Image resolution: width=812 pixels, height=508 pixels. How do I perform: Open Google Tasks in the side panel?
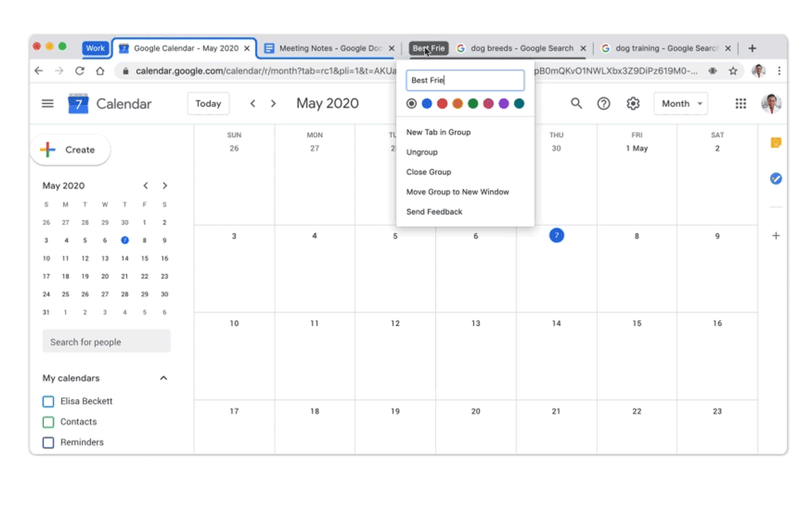pyautogui.click(x=776, y=178)
